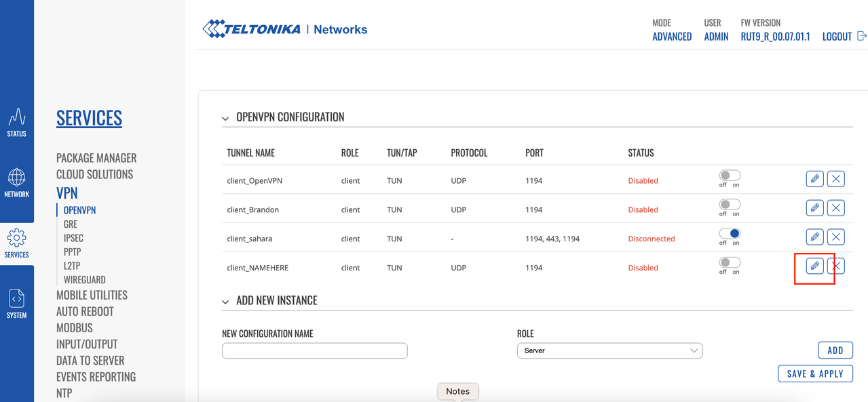Select WireGuard in the VPN submenu
Screen dimensions: 868x402
click(x=84, y=279)
